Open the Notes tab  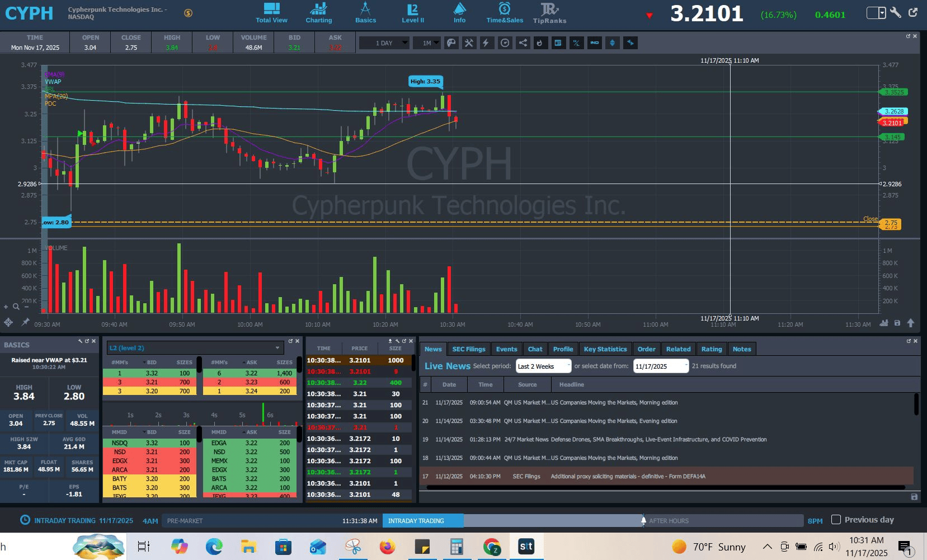(x=742, y=349)
